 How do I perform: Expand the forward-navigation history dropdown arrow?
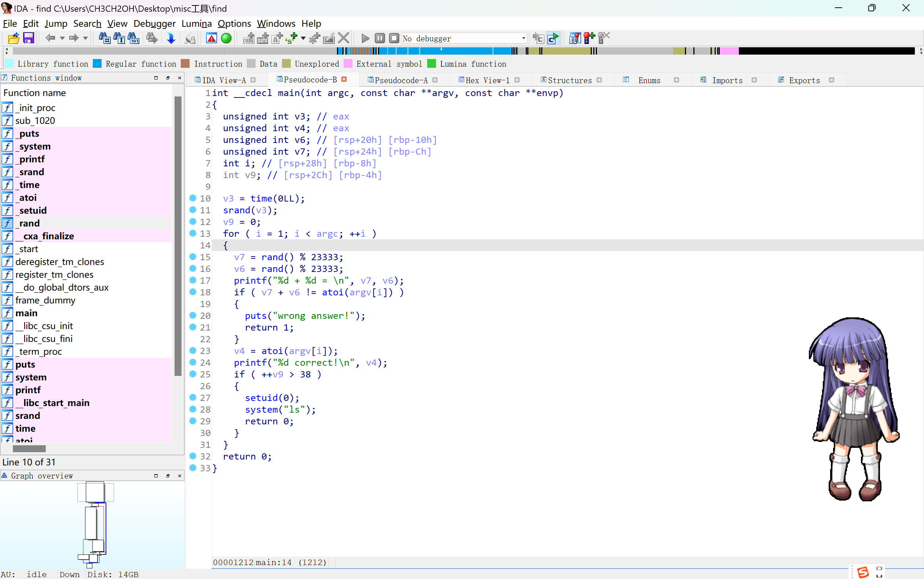coord(85,38)
